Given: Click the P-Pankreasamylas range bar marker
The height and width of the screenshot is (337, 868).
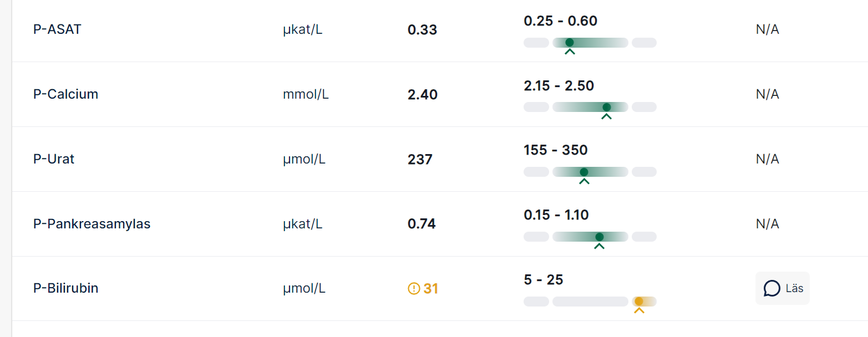Looking at the screenshot, I should click(x=599, y=237).
